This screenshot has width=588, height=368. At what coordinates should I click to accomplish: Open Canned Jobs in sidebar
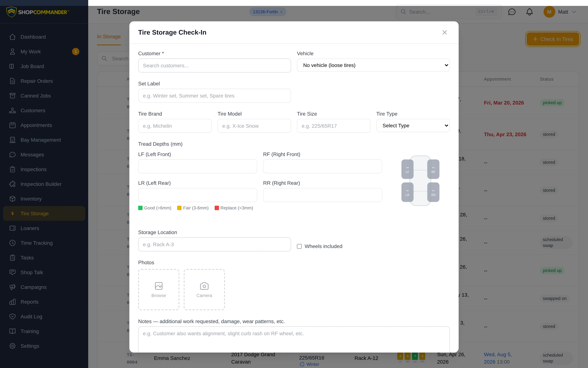coord(44,96)
